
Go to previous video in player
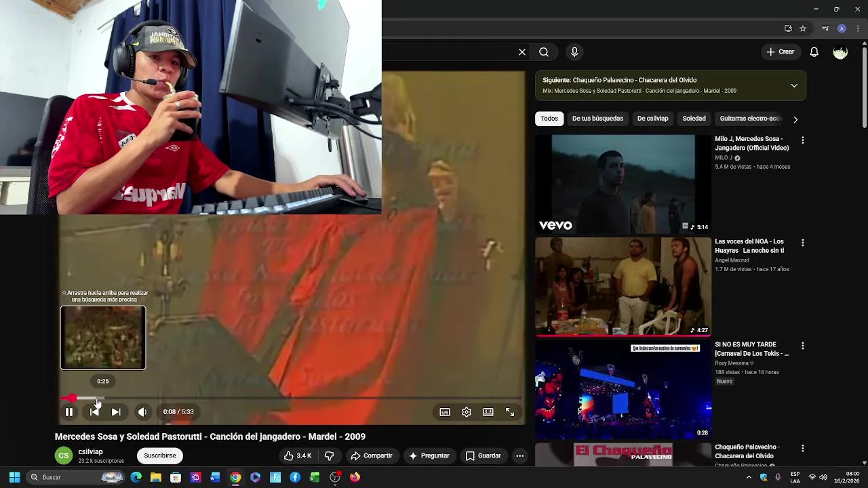pos(94,412)
